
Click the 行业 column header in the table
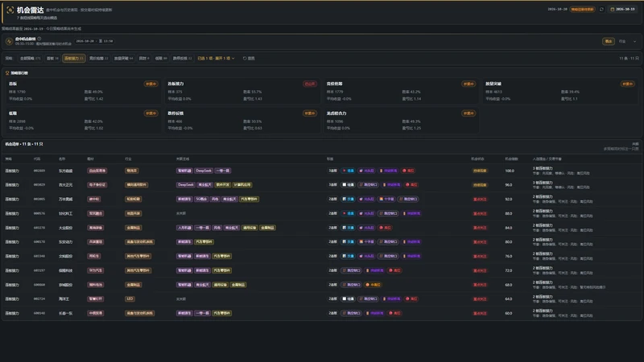click(128, 158)
